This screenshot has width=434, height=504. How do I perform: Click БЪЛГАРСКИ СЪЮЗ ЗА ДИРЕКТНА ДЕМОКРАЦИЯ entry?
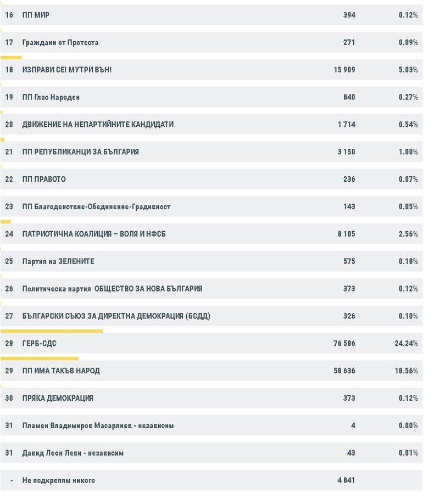(116, 316)
